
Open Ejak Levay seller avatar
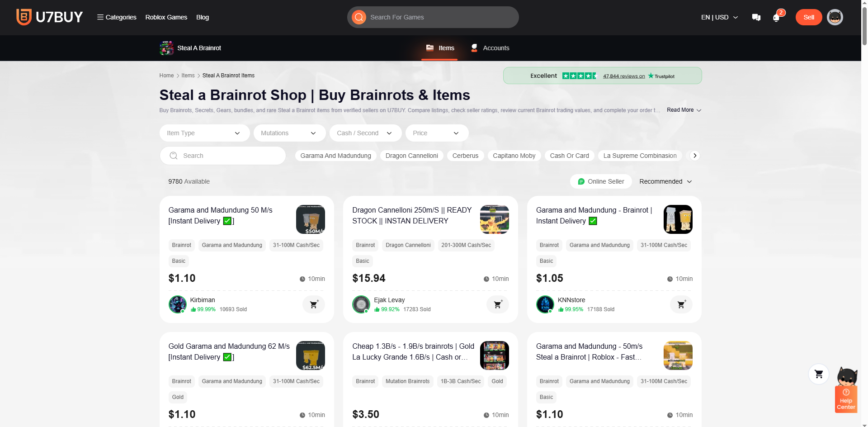tap(361, 304)
